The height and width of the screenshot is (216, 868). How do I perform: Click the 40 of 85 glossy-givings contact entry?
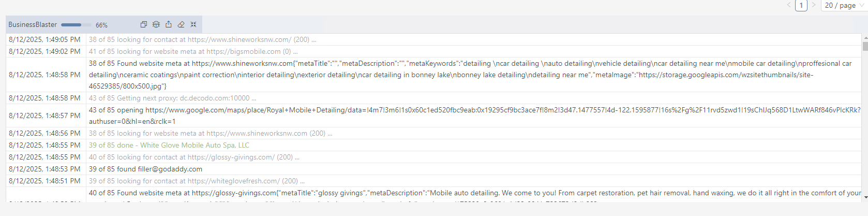coord(194,157)
